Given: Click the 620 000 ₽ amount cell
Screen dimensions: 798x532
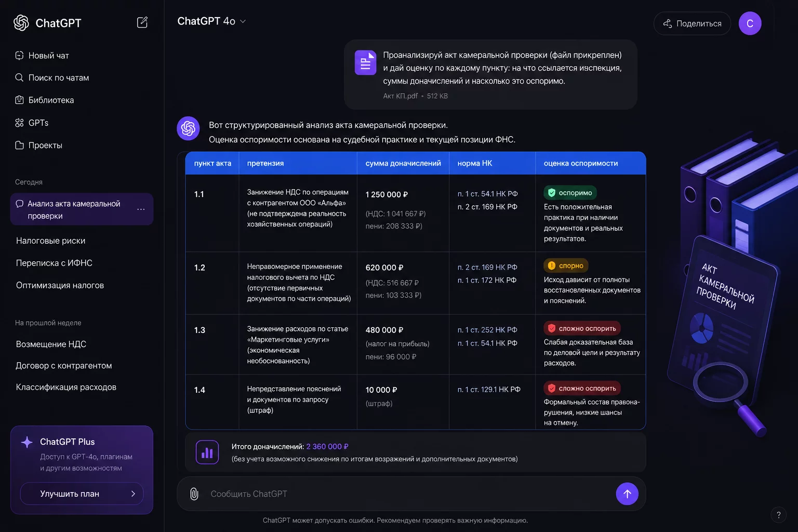Looking at the screenshot, I should tap(384, 268).
